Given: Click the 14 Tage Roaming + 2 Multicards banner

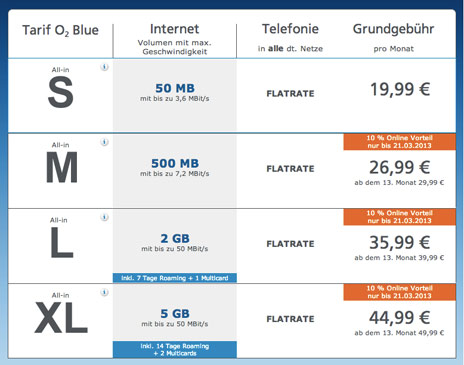Looking at the screenshot, I should pos(175,350).
